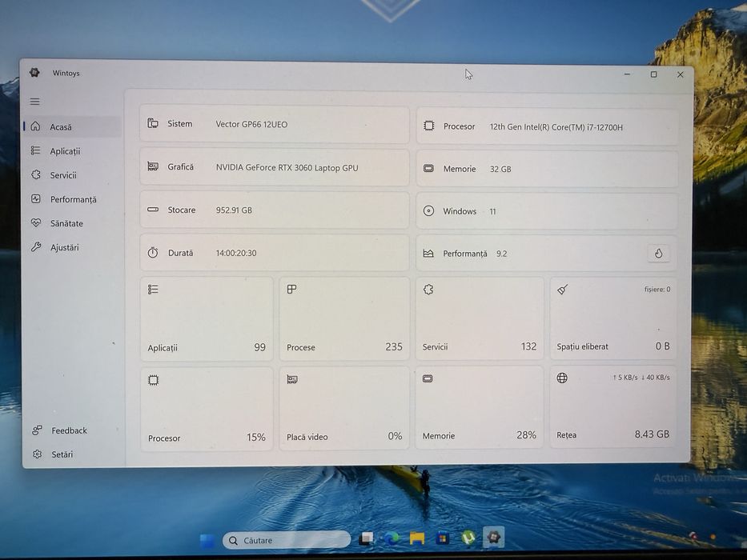Open the Procesor 15% usage tile
This screenshot has height=560, width=747.
(x=207, y=409)
